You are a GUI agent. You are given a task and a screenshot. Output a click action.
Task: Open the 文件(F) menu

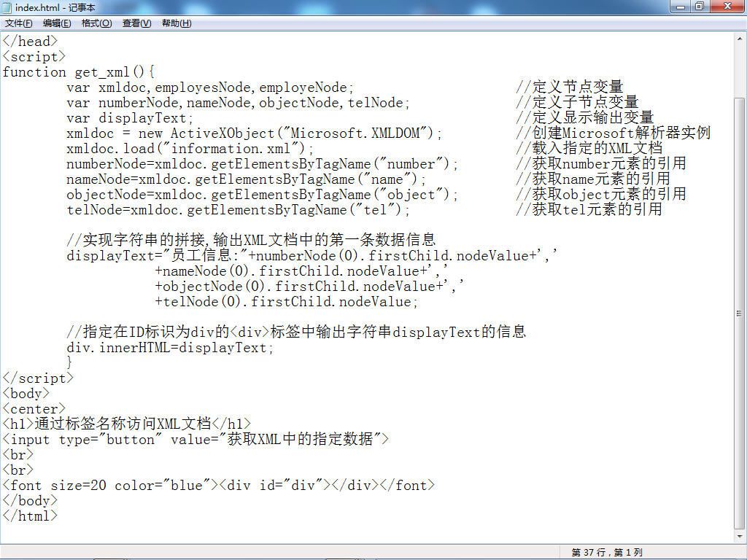[19, 23]
